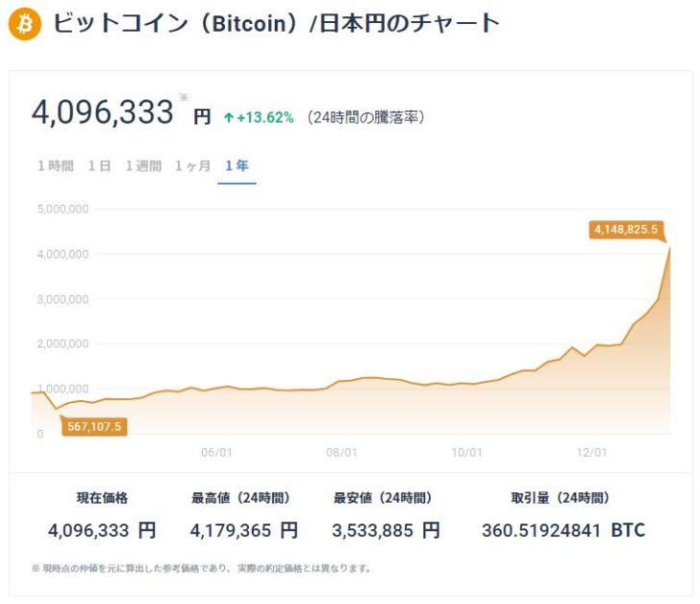Switch to the 1日 chart tab

click(x=99, y=165)
